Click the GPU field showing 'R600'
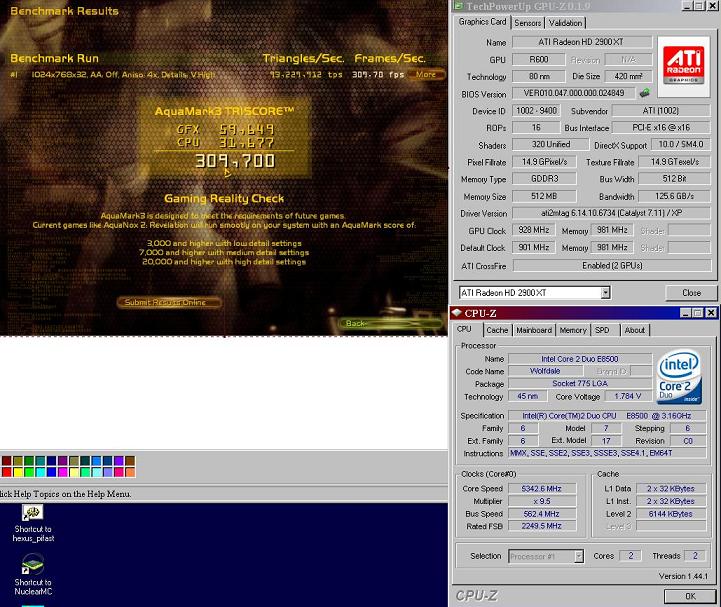721x607 pixels. click(538, 59)
